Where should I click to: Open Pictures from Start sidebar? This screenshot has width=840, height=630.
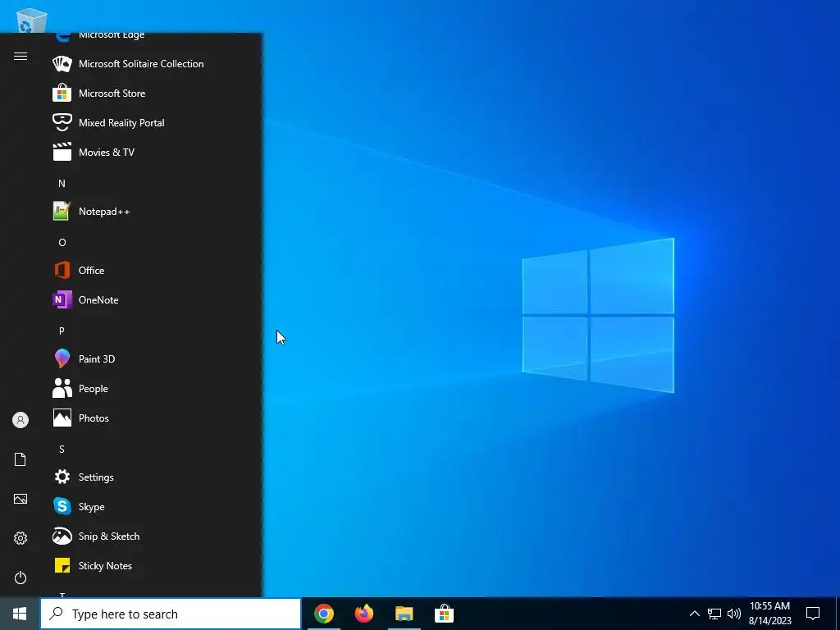pyautogui.click(x=21, y=500)
